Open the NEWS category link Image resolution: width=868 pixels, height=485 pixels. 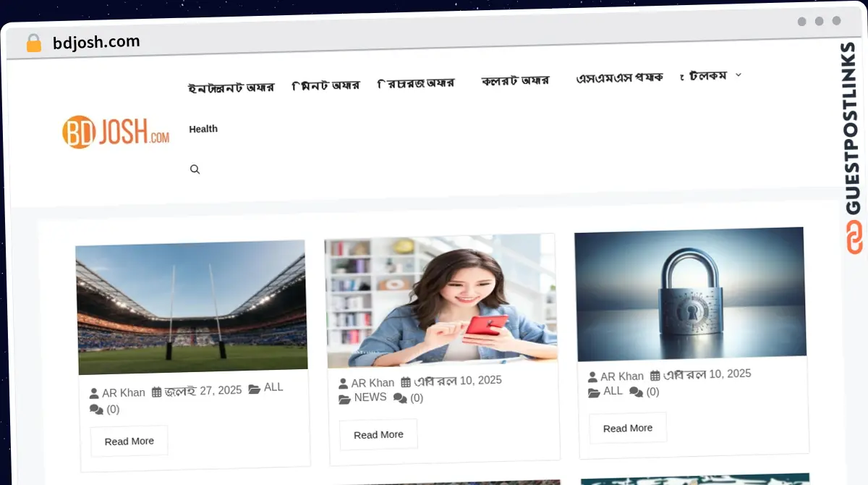370,397
